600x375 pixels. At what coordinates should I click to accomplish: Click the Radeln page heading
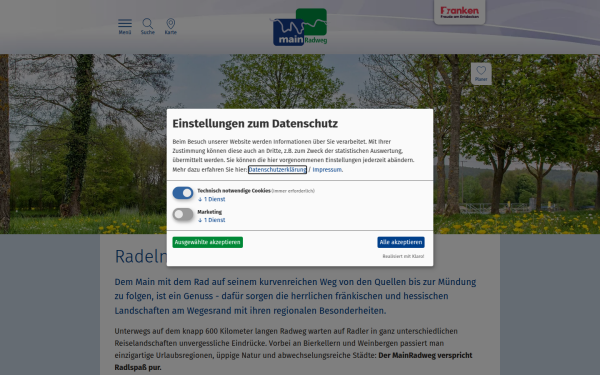[141, 256]
